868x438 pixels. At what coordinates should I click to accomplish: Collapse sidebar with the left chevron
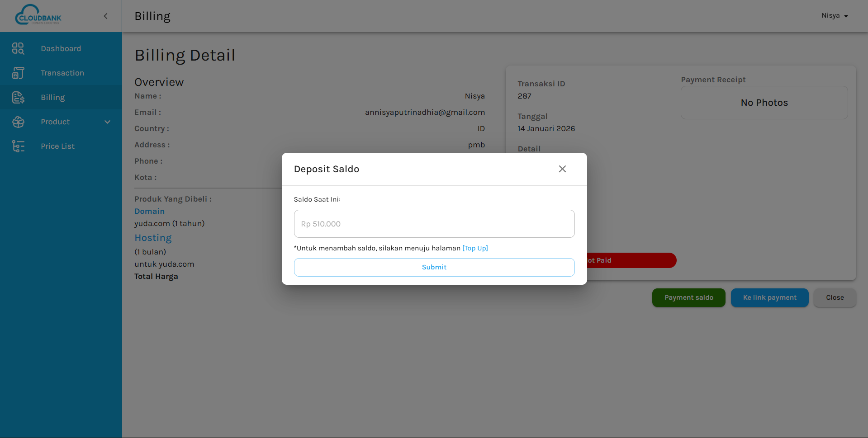coord(105,16)
